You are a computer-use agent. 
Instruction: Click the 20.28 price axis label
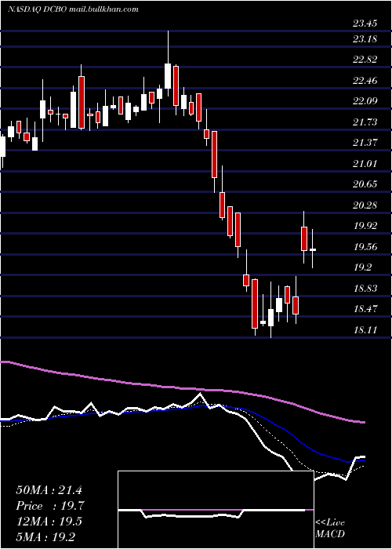[x=365, y=205]
